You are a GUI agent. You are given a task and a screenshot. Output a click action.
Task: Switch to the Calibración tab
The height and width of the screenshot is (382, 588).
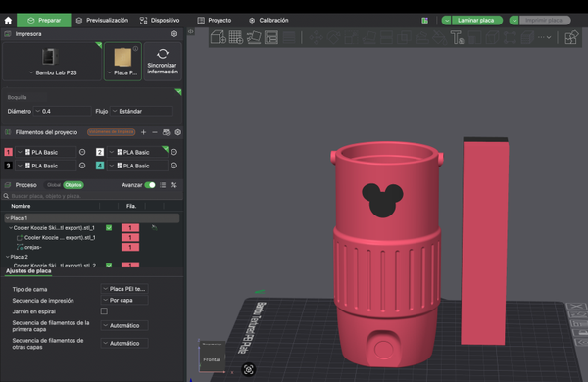click(x=269, y=21)
